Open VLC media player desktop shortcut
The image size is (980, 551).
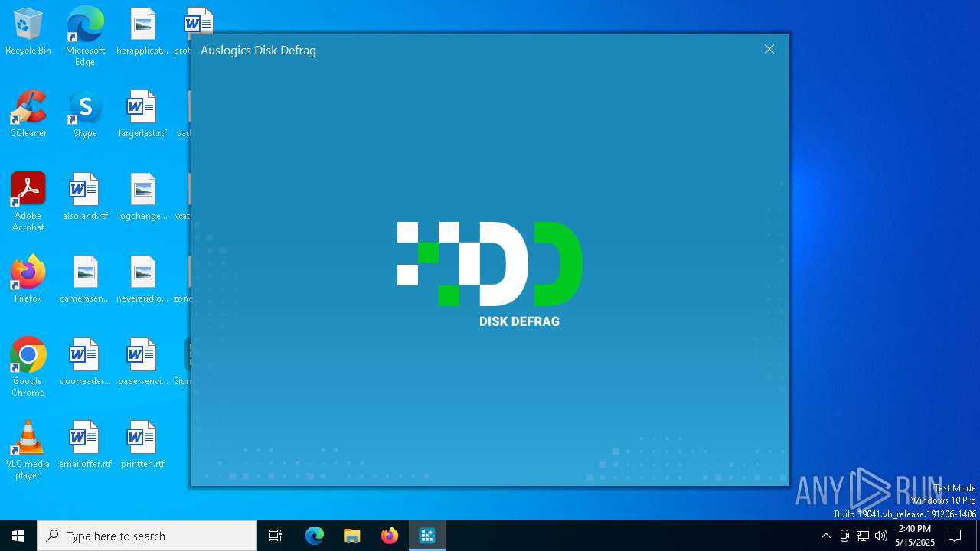click(28, 450)
